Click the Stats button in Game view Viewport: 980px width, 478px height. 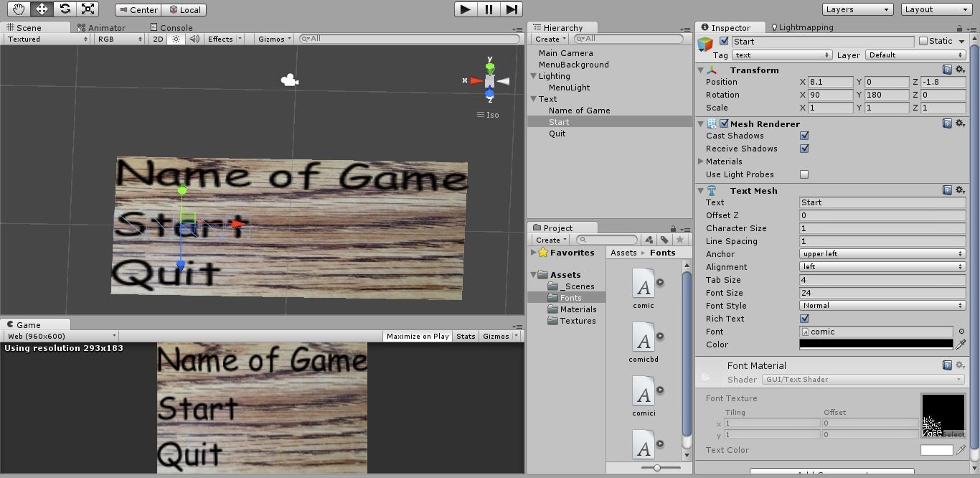465,335
